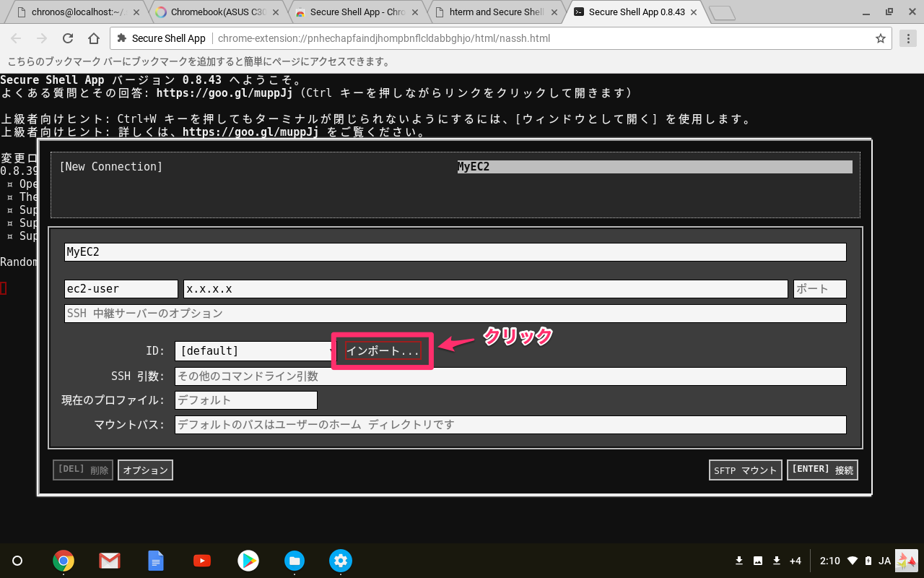This screenshot has width=924, height=578.
Task: Click the user avatar in the tray
Action: (907, 561)
